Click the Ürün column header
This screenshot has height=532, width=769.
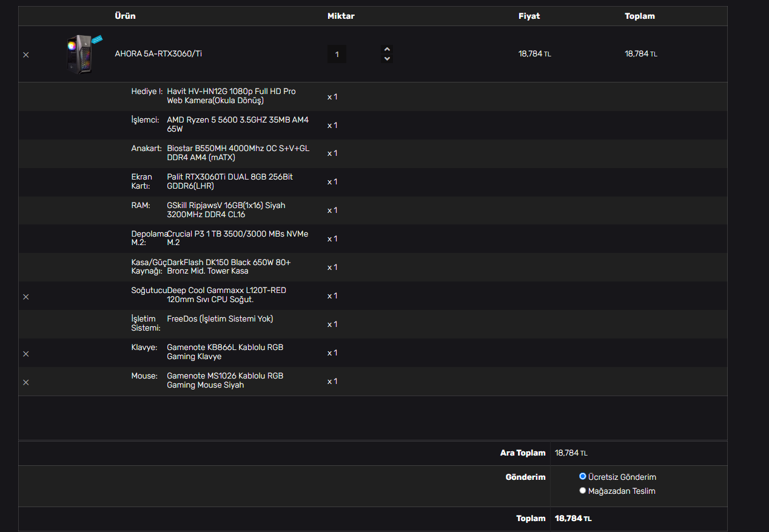[x=125, y=16]
